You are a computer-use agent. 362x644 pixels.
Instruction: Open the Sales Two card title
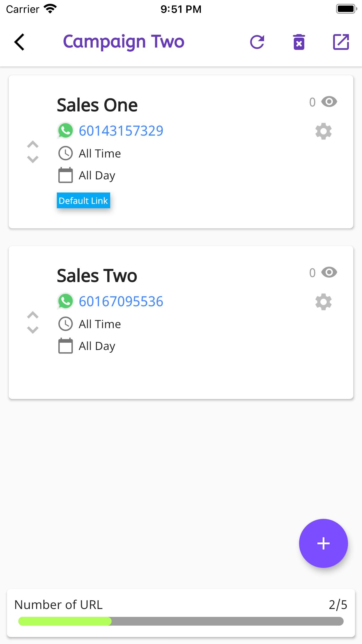(x=97, y=276)
